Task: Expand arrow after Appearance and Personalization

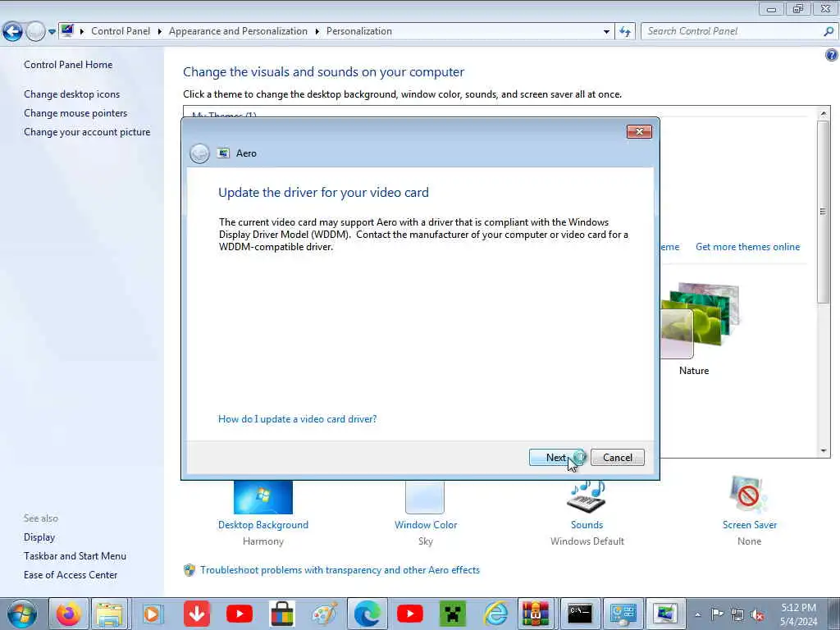Action: click(x=317, y=32)
